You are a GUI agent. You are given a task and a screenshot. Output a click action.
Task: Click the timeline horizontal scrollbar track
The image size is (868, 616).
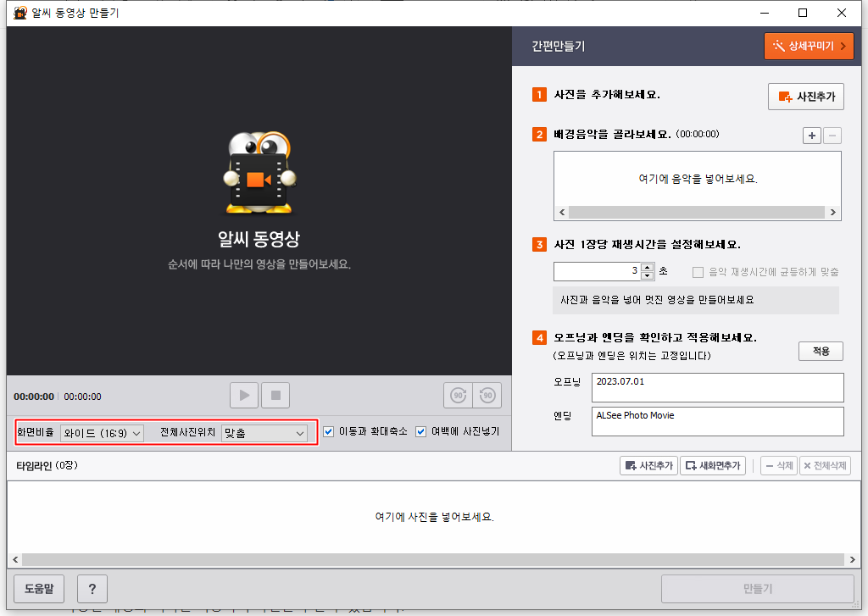(433, 559)
